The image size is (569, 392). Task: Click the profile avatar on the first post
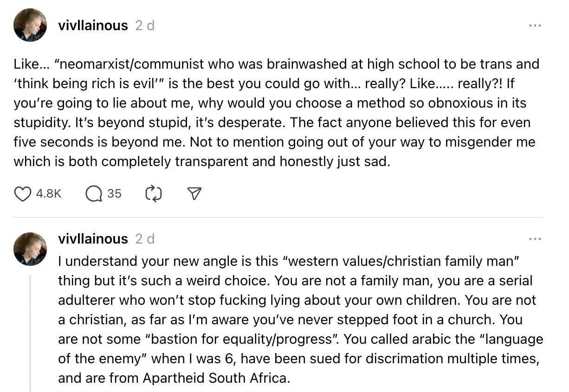click(x=30, y=25)
